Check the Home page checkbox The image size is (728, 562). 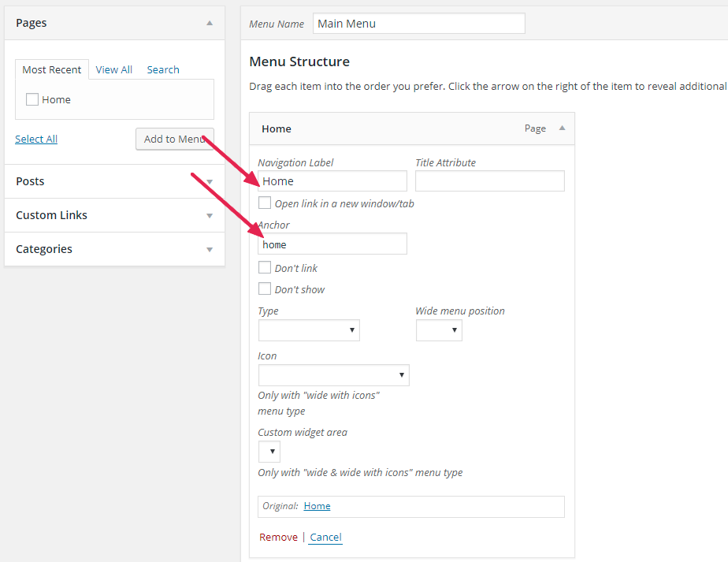click(x=32, y=99)
